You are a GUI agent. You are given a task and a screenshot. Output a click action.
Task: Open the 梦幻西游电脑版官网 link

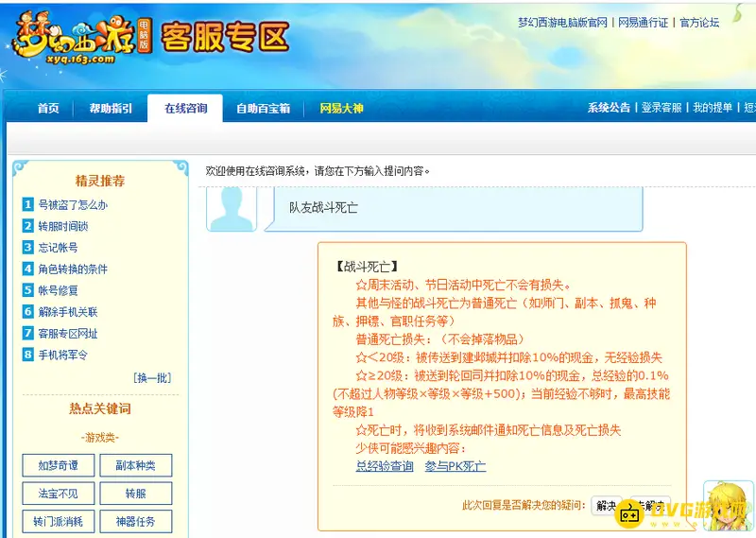[x=562, y=23]
